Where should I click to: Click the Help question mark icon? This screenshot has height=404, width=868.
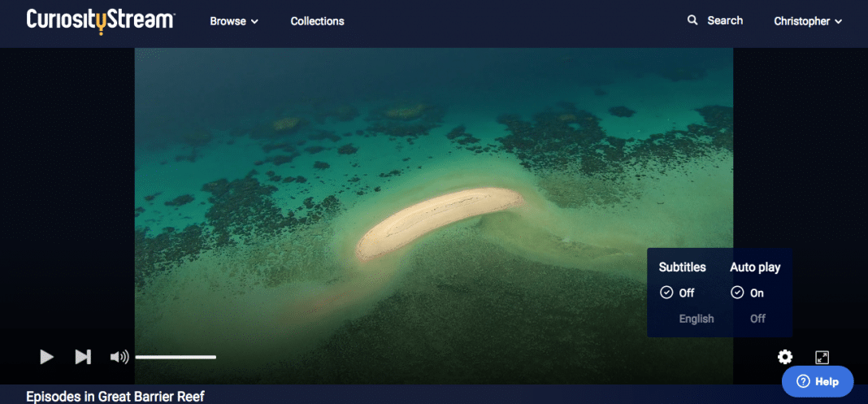(803, 381)
